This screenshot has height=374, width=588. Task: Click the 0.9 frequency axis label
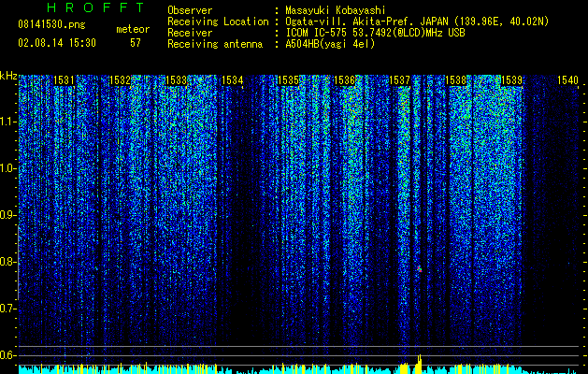pyautogui.click(x=7, y=215)
